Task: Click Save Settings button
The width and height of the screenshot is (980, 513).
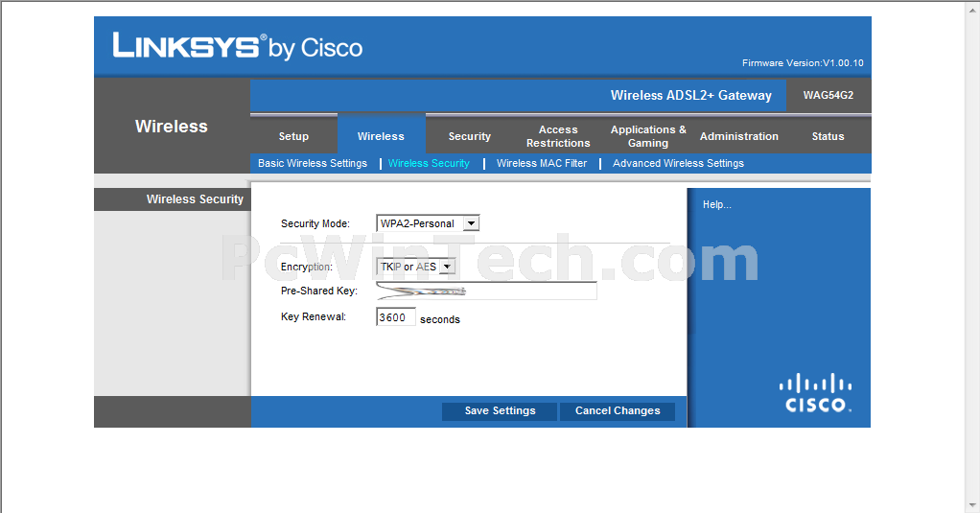Action: pyautogui.click(x=500, y=410)
